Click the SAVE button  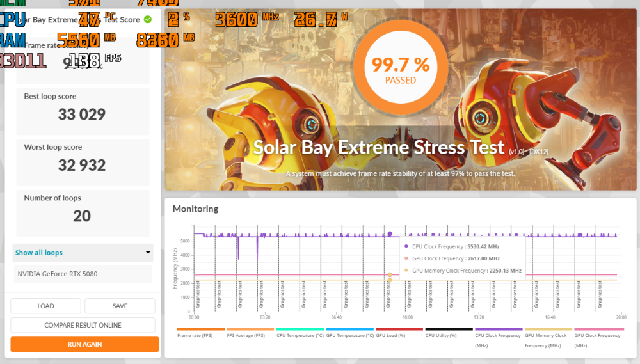click(120, 306)
